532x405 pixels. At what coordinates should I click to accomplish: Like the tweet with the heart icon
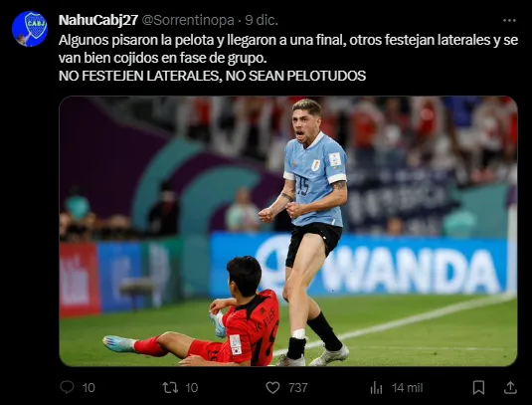tap(272, 387)
